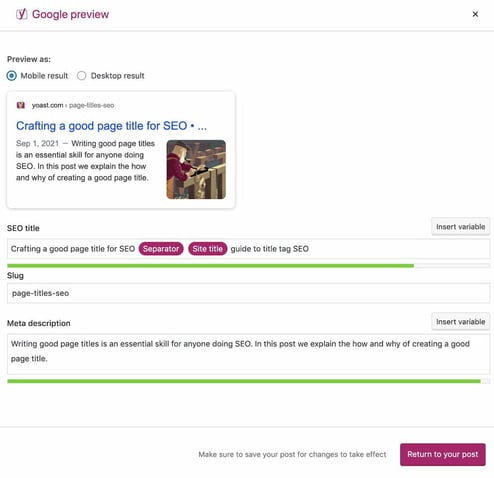Click the Meta description length progress bar
Viewport: 494px width, 478px height.
(248, 381)
